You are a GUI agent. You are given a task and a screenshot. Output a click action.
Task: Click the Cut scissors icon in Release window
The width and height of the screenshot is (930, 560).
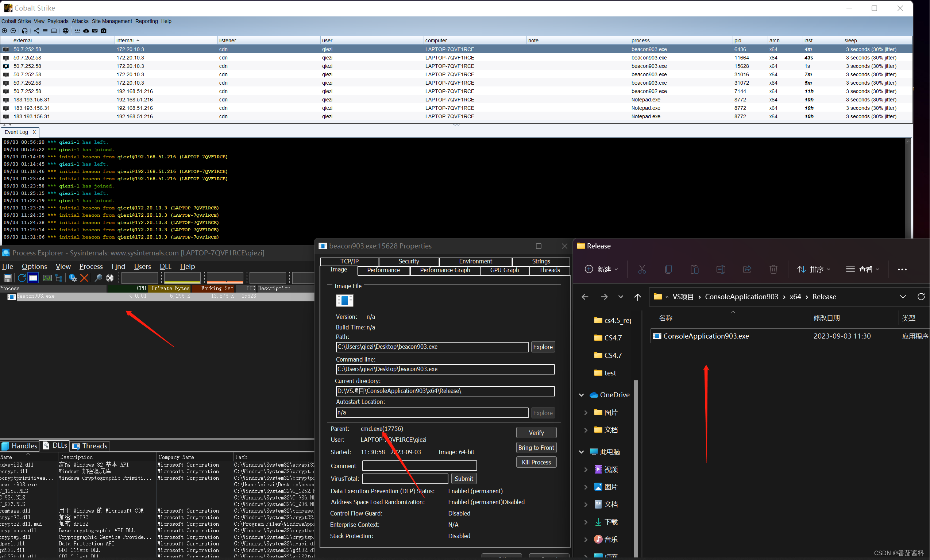tap(642, 270)
